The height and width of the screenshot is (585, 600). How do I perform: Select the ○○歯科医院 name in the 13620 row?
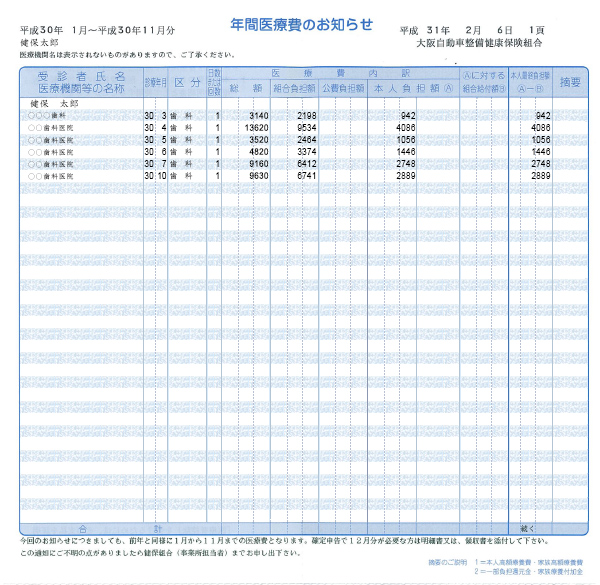[51, 128]
